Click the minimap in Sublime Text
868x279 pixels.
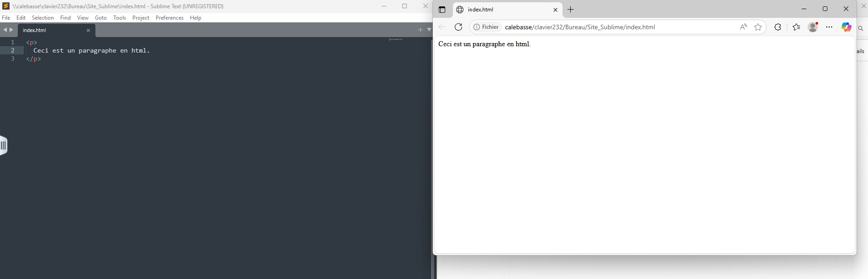click(x=395, y=39)
